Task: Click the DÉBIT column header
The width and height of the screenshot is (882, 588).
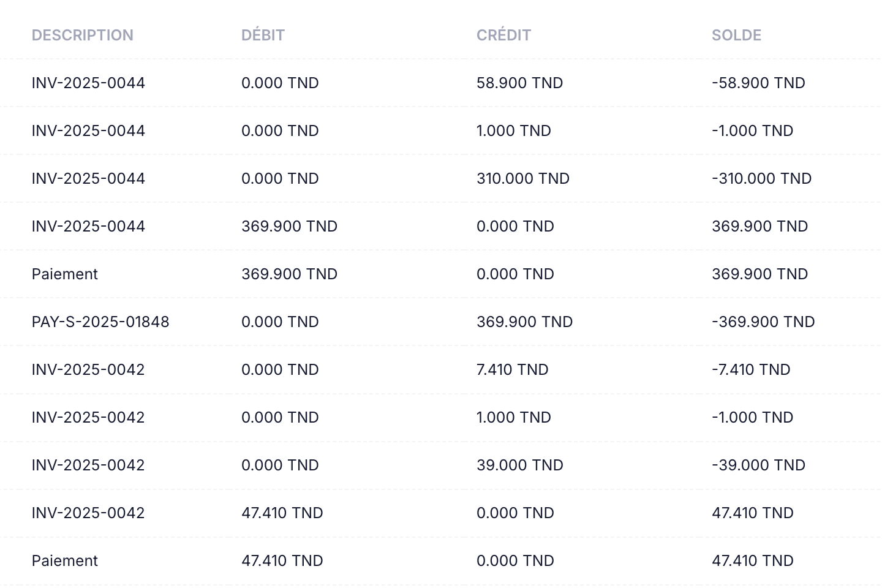Action: click(x=263, y=35)
